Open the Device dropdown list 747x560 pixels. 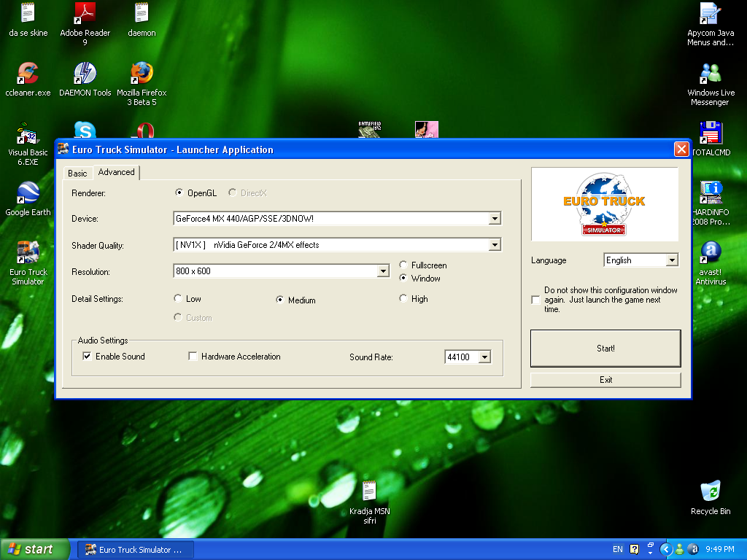tap(495, 219)
